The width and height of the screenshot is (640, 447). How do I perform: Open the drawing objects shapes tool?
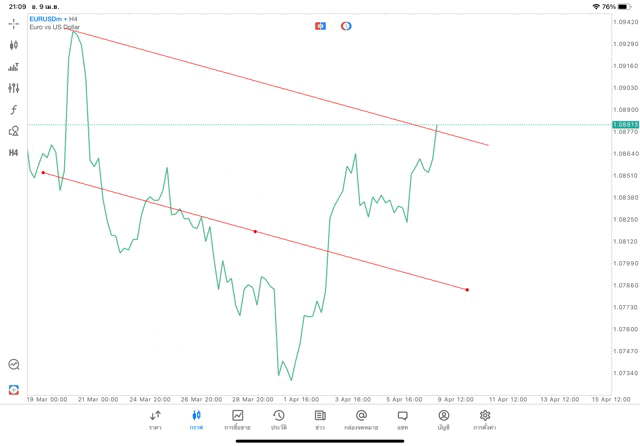click(14, 131)
